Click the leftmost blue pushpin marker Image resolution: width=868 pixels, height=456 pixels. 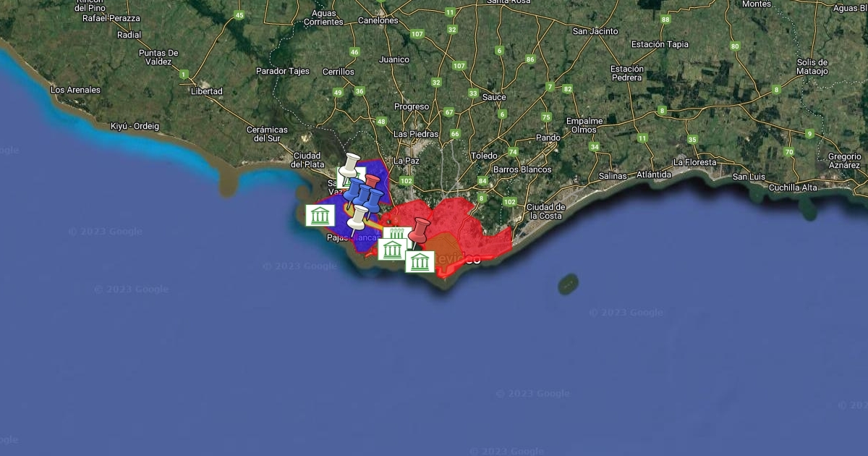[354, 190]
